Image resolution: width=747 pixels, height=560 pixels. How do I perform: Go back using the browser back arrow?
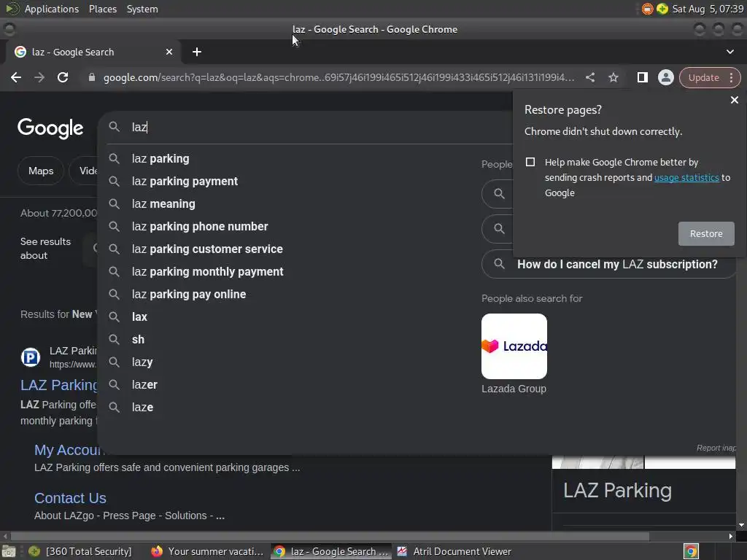point(16,77)
